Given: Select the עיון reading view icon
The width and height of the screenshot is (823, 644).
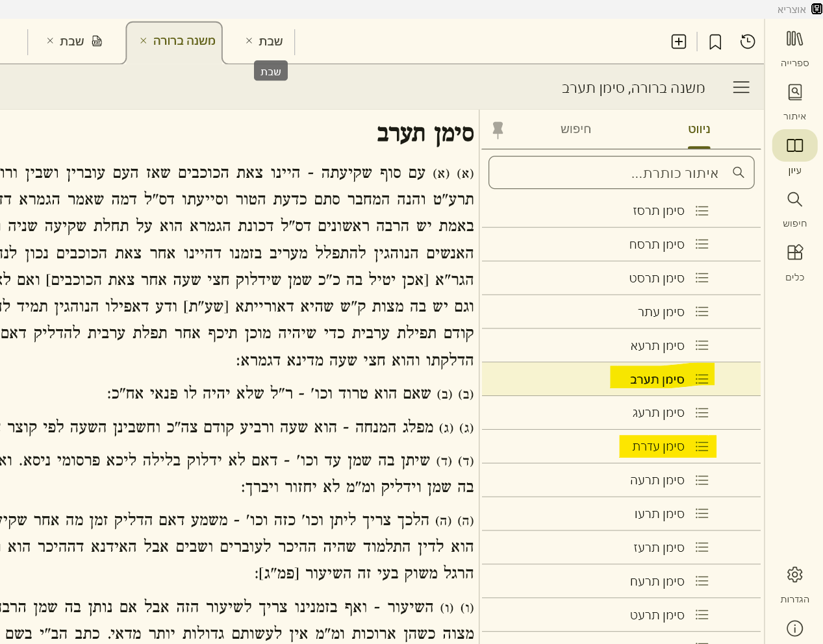Looking at the screenshot, I should click(794, 145).
